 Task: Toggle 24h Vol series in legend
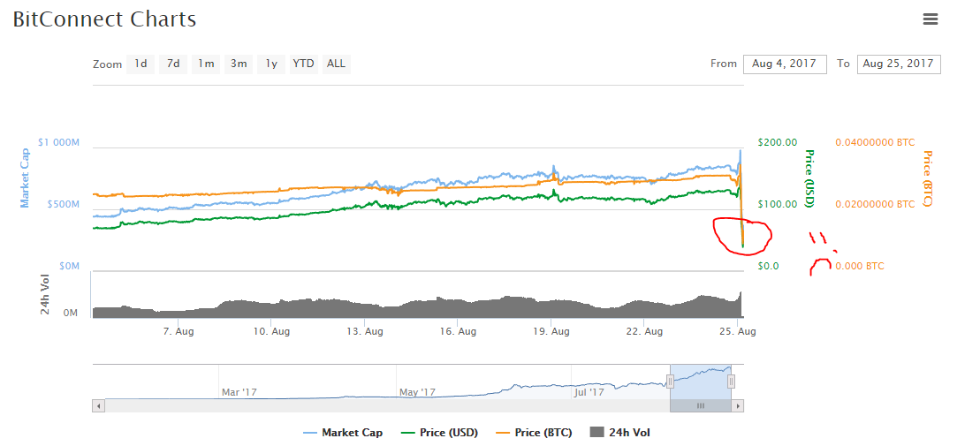pos(619,432)
